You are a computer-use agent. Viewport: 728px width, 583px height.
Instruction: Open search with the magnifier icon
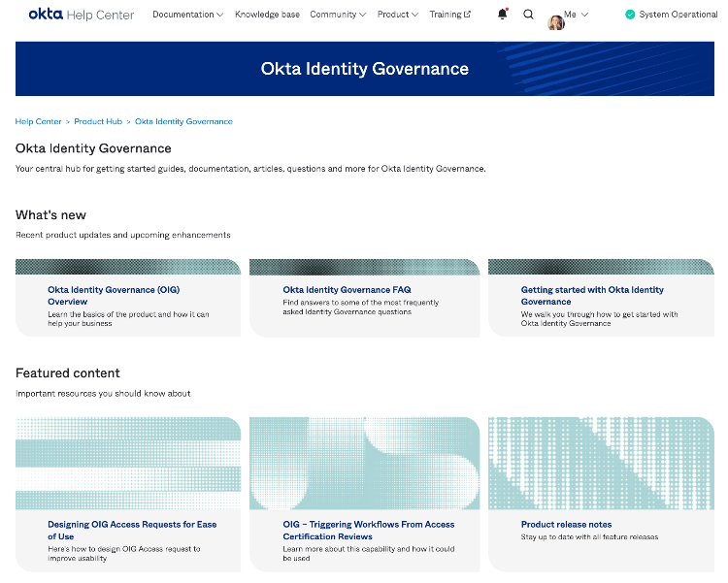(x=528, y=15)
